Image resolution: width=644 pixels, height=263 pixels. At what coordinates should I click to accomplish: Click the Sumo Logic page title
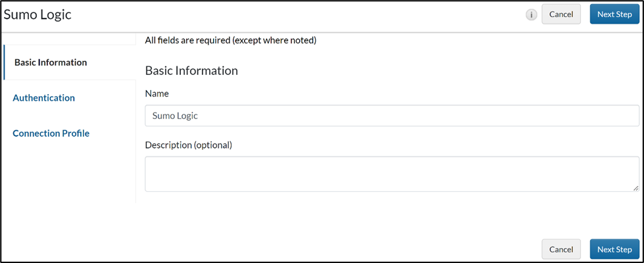(x=37, y=14)
